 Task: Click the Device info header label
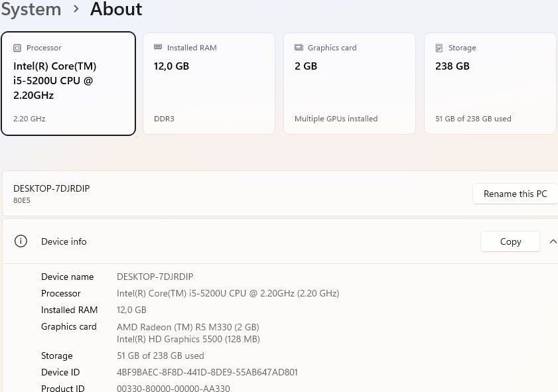click(x=64, y=241)
